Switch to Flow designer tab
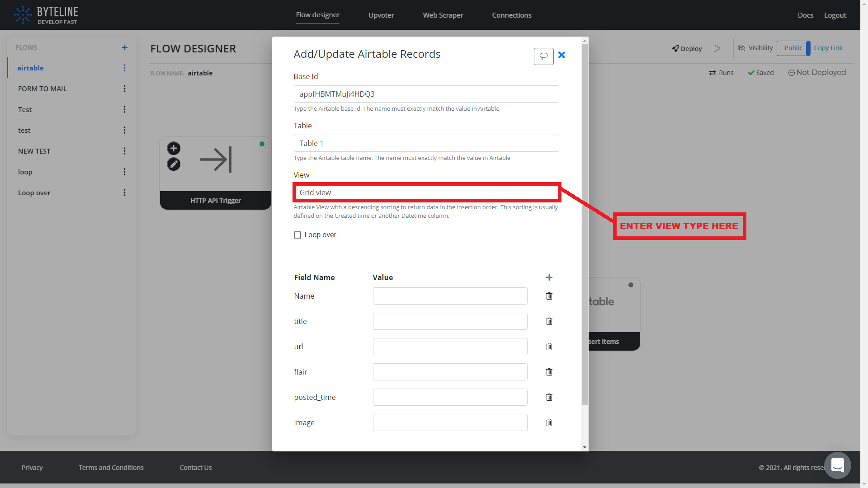The image size is (868, 488). point(318,15)
